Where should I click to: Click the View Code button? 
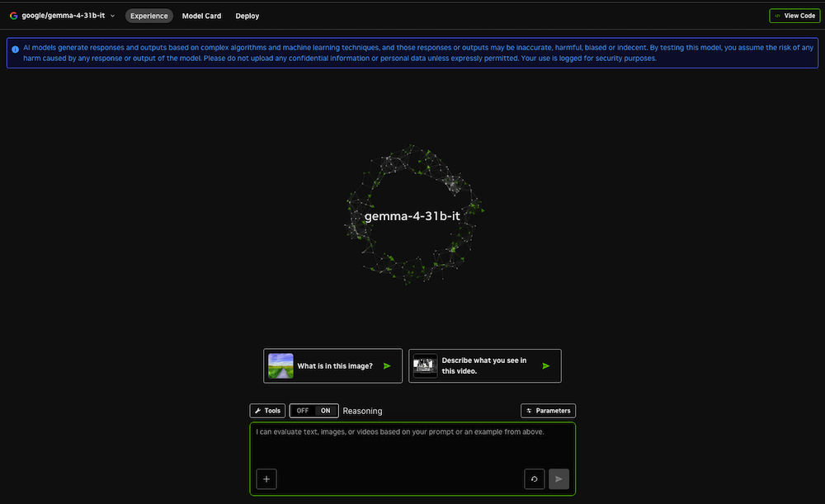794,16
